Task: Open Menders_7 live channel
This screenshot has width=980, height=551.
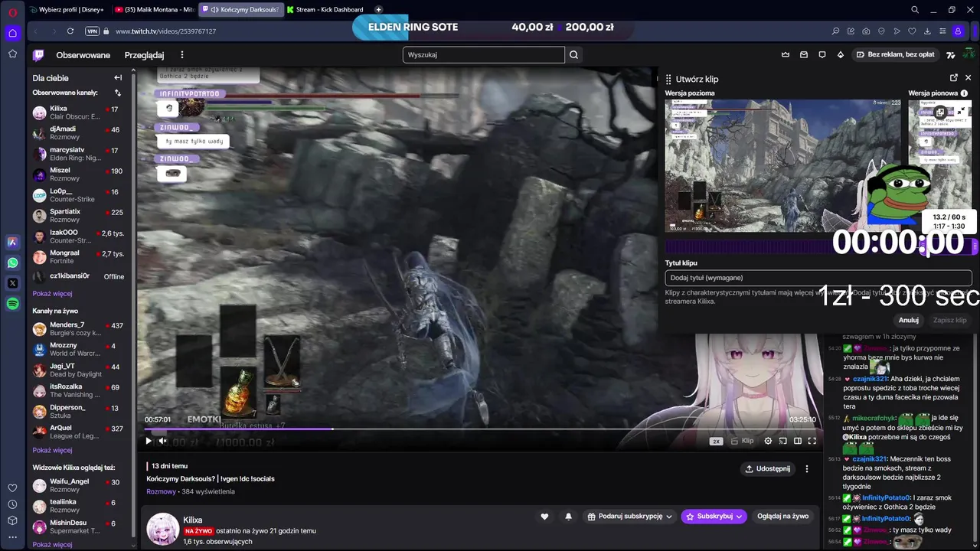Action: (x=78, y=329)
